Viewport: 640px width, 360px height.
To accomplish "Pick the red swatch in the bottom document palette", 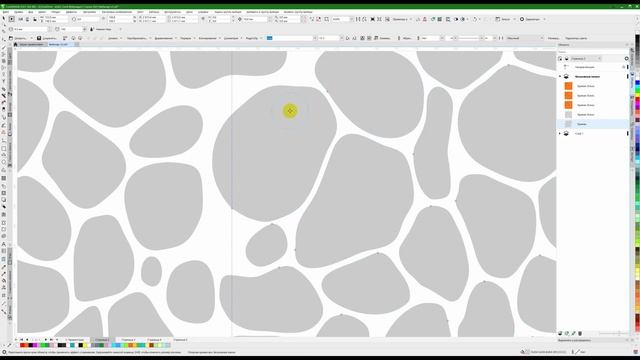I will [22, 345].
